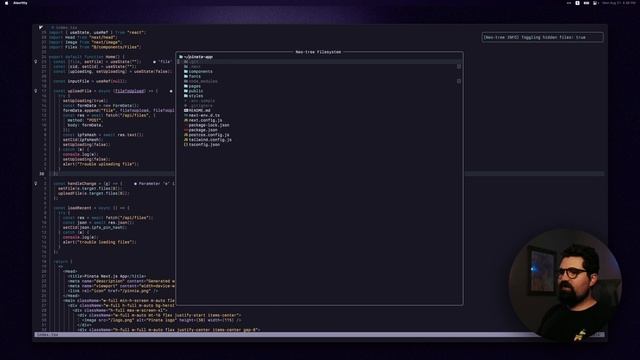Select the .gitignore file
The image size is (640, 360).
point(198,106)
